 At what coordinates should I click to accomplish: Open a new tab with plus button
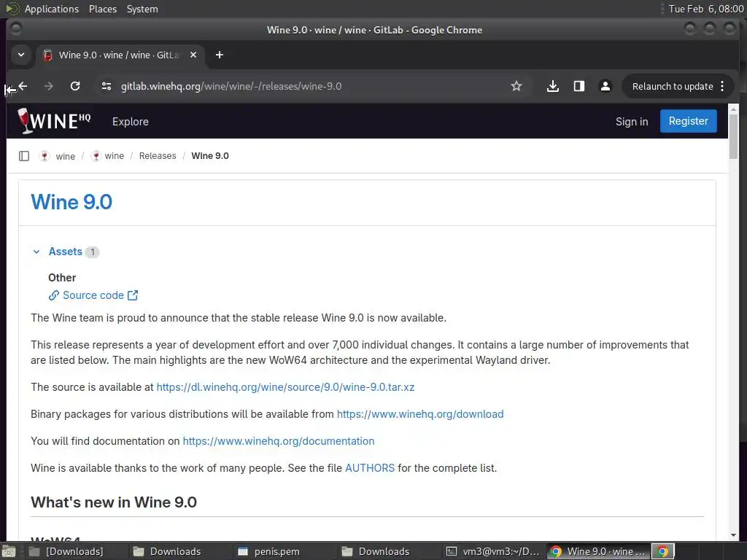[x=219, y=55]
